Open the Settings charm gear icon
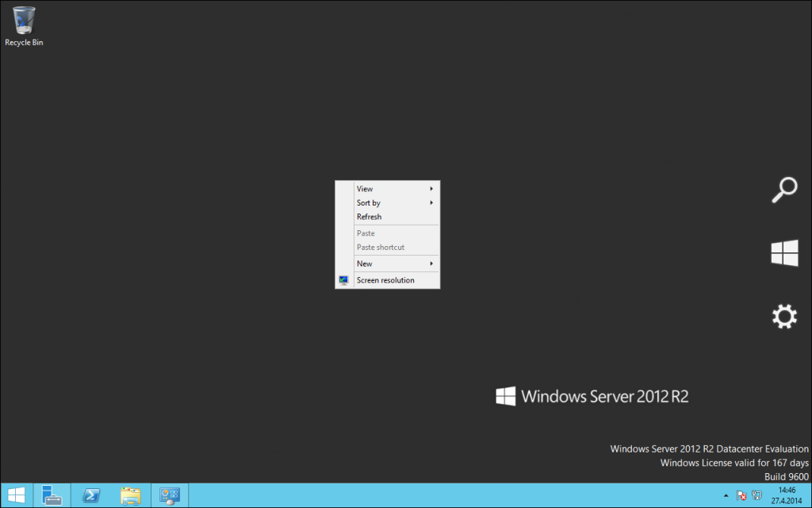The height and width of the screenshot is (508, 812). pyautogui.click(x=783, y=316)
